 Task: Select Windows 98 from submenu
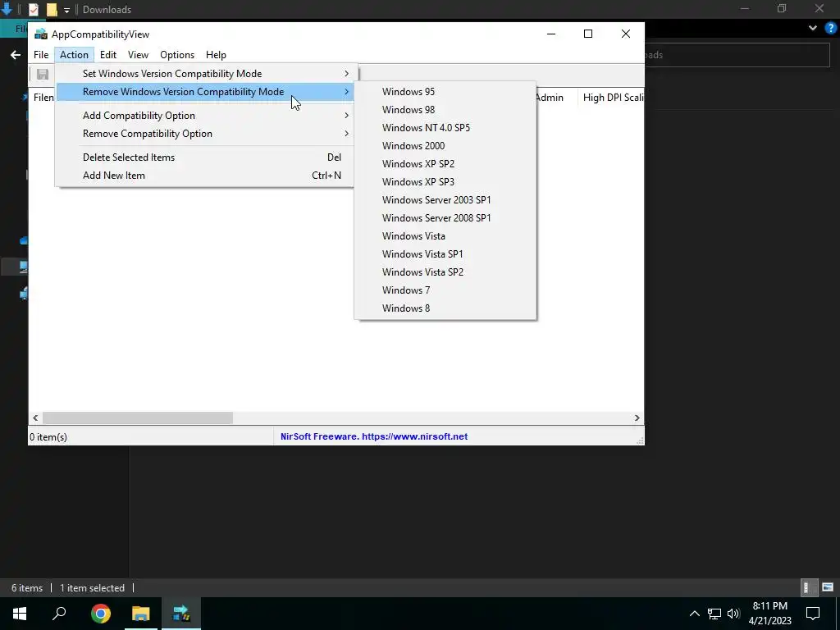445,110
